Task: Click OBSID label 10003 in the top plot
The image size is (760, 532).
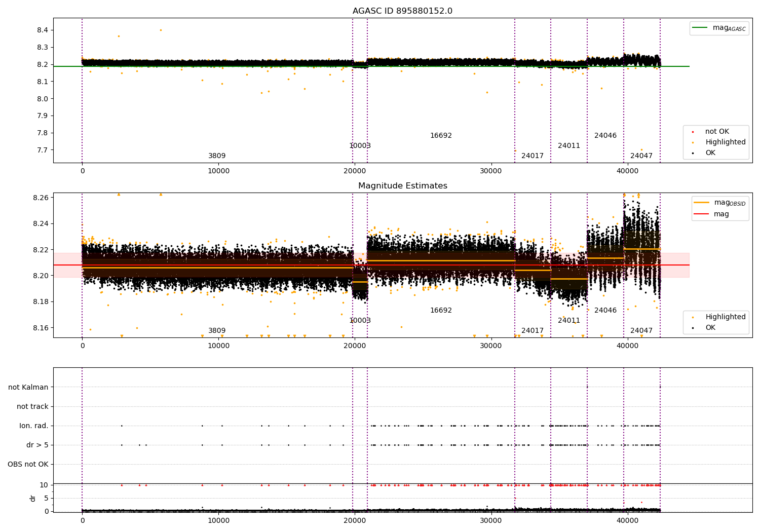Action: [x=360, y=146]
